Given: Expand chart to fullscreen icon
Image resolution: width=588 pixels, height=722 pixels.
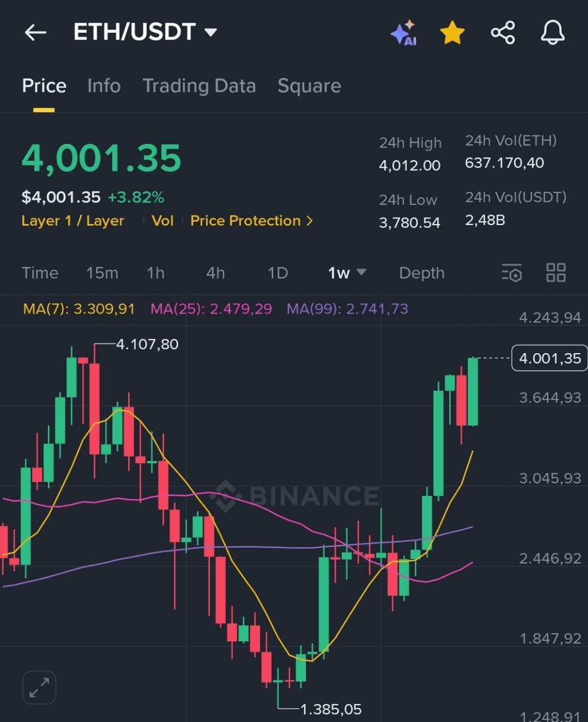Looking at the screenshot, I should coord(40,688).
